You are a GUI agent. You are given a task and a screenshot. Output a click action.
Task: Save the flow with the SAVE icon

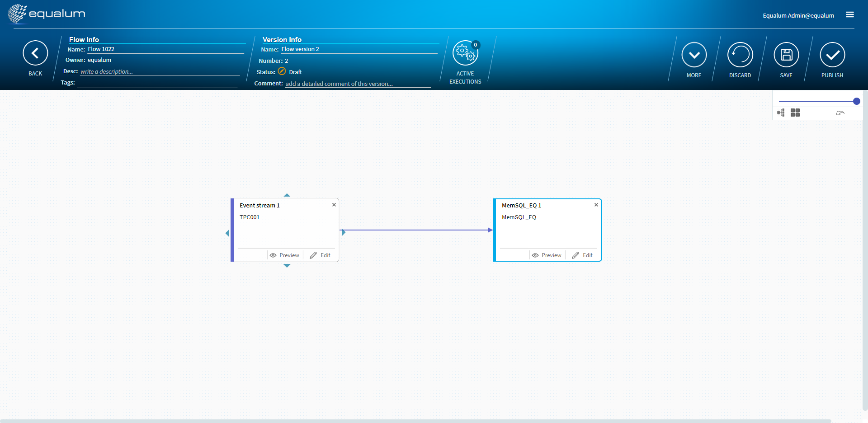coord(786,55)
